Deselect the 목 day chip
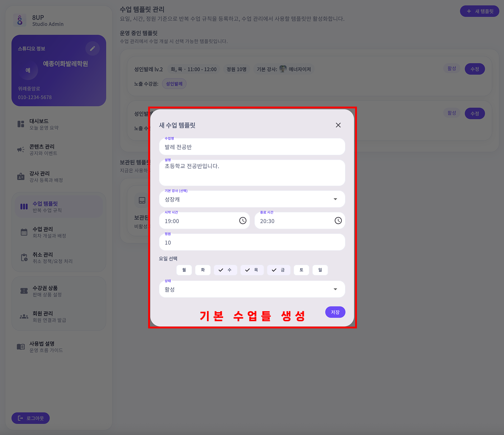 (252, 270)
